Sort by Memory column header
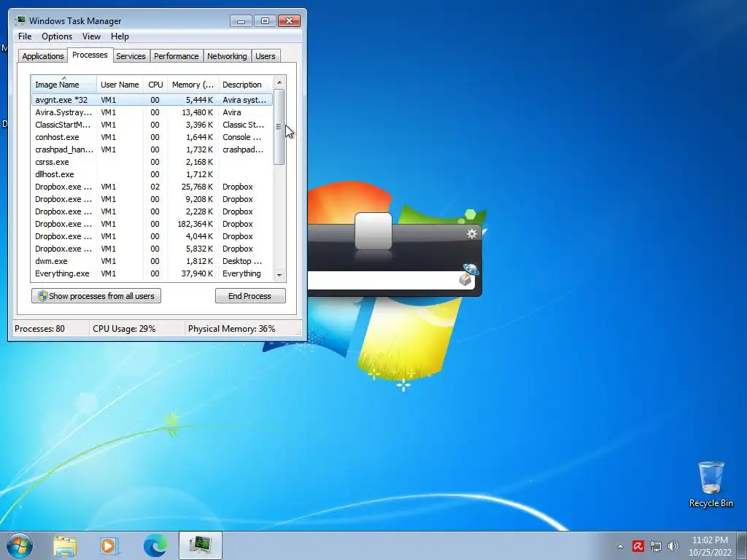The height and width of the screenshot is (560, 747). pos(193,85)
